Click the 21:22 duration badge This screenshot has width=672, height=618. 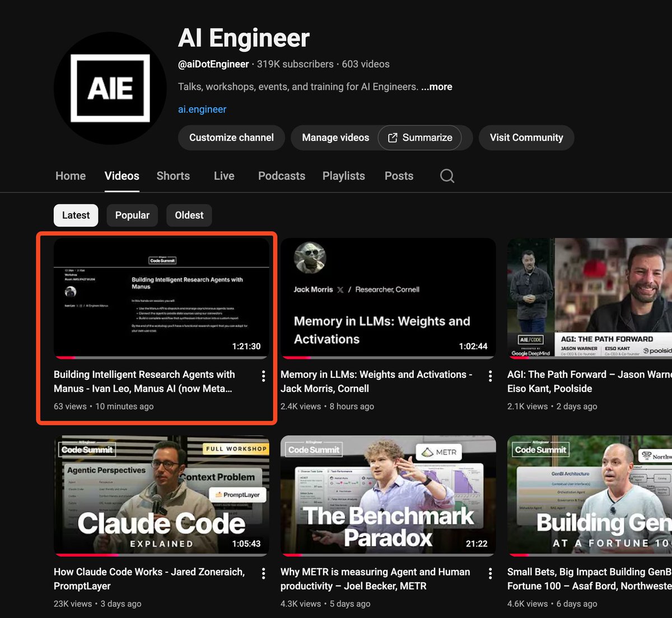[x=477, y=544]
